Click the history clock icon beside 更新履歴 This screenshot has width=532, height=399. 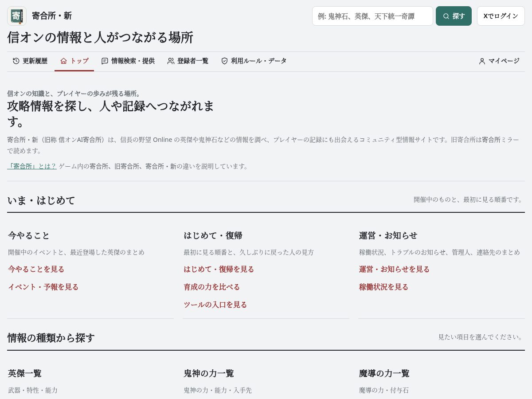16,61
